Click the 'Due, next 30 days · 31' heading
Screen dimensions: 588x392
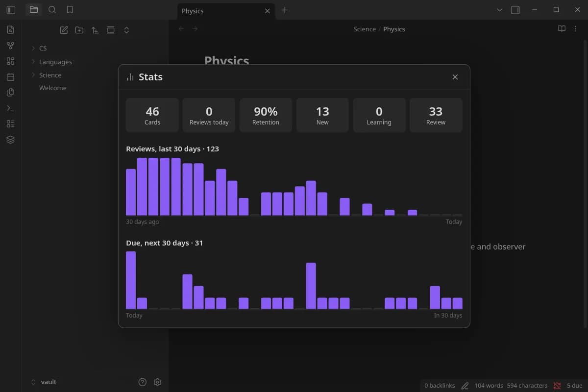(x=164, y=243)
